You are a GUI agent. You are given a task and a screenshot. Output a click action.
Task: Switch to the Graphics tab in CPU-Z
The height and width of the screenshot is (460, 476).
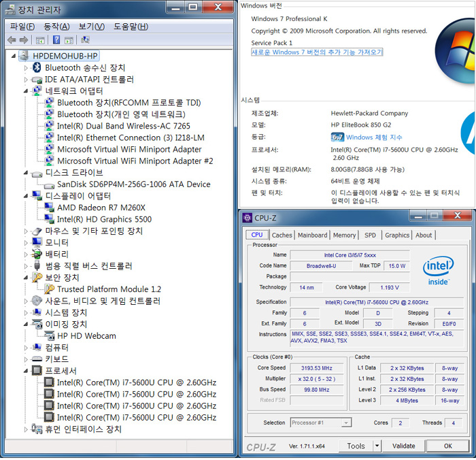pos(396,235)
